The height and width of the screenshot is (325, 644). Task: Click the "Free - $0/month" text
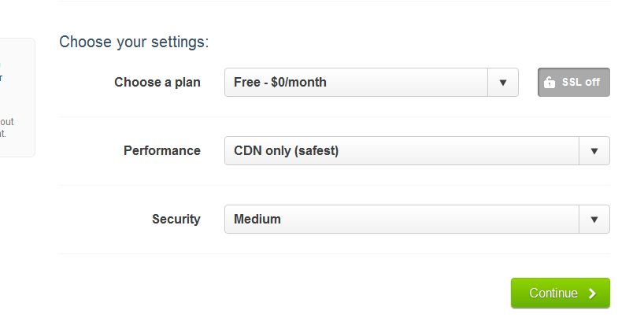(280, 82)
